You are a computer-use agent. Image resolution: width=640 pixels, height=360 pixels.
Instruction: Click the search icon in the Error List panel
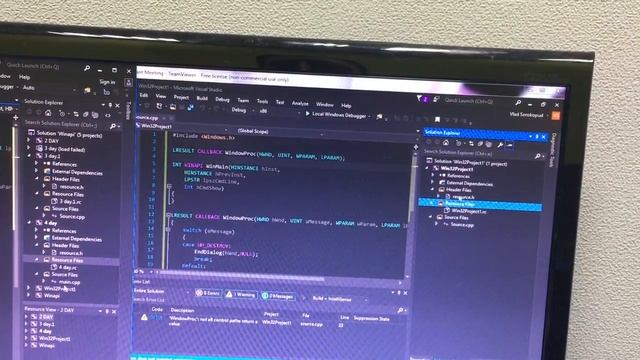(400, 311)
